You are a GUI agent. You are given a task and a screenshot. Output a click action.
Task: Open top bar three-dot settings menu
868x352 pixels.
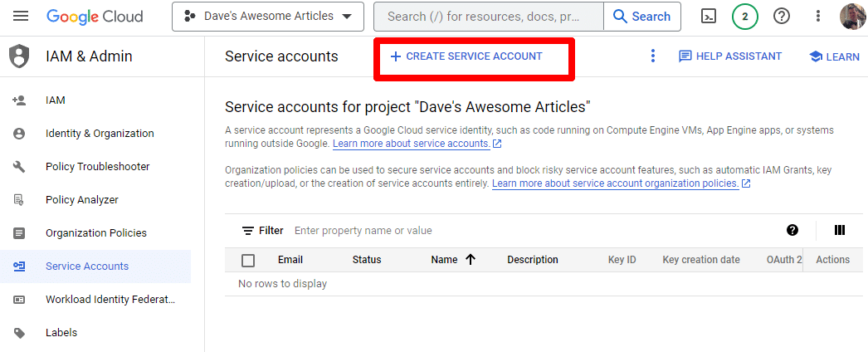(x=818, y=17)
